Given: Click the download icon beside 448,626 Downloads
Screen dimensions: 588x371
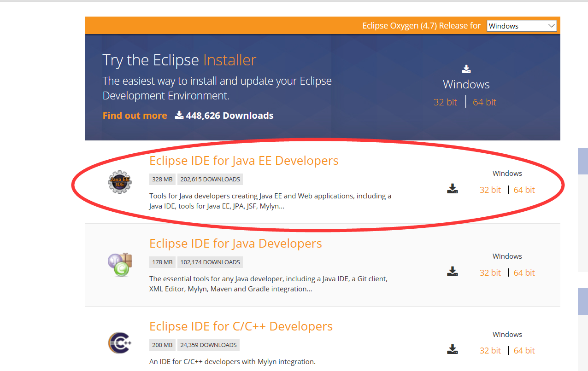Looking at the screenshot, I should pos(179,115).
